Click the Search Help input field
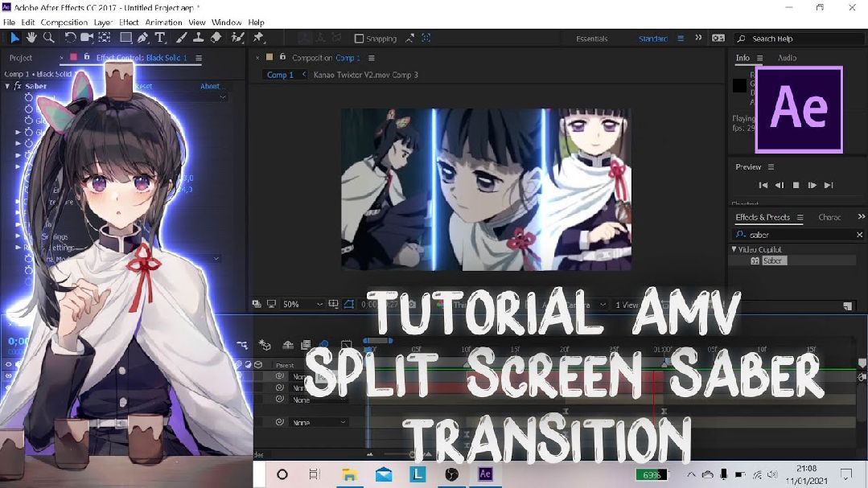Image resolution: width=868 pixels, height=488 pixels. [800, 38]
